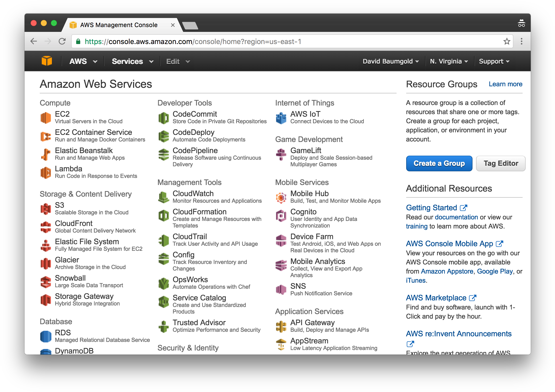Viewport: 555px width, 392px height.
Task: Follow the Learn more link
Action: (x=505, y=84)
